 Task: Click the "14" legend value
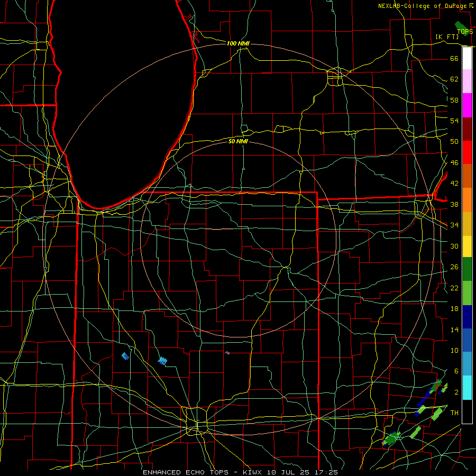tap(454, 329)
